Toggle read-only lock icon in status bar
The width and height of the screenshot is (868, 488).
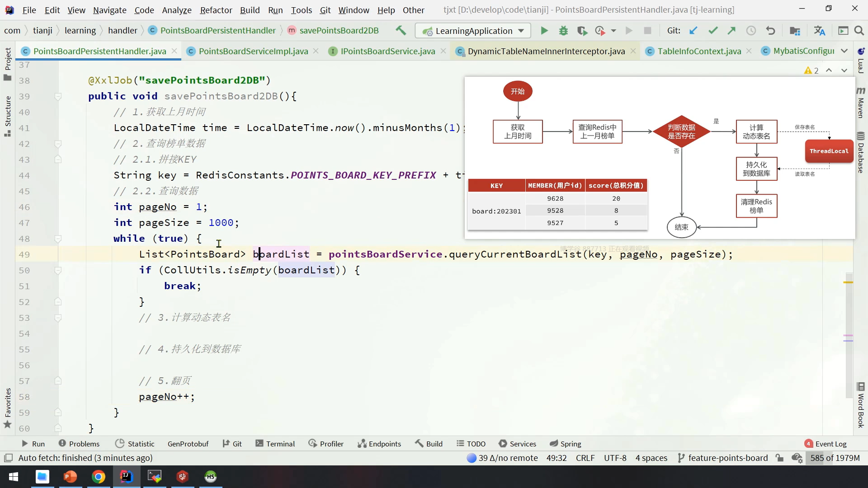pyautogui.click(x=779, y=458)
